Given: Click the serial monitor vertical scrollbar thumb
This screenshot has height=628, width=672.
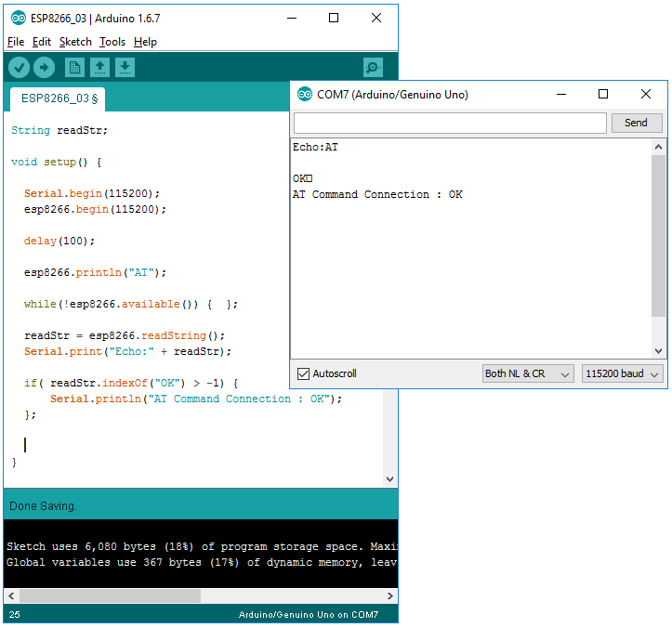Looking at the screenshot, I should tap(658, 236).
